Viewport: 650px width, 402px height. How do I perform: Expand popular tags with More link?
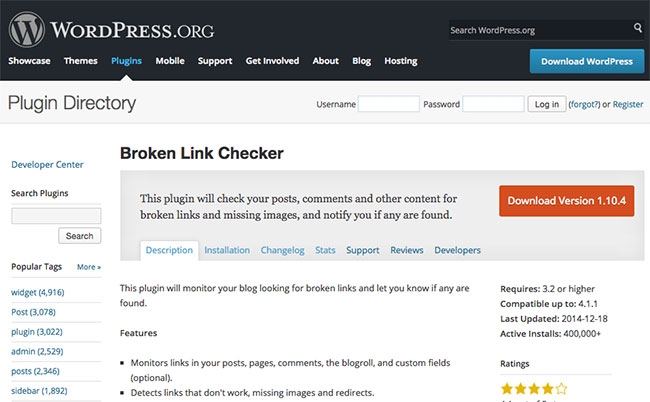[89, 267]
